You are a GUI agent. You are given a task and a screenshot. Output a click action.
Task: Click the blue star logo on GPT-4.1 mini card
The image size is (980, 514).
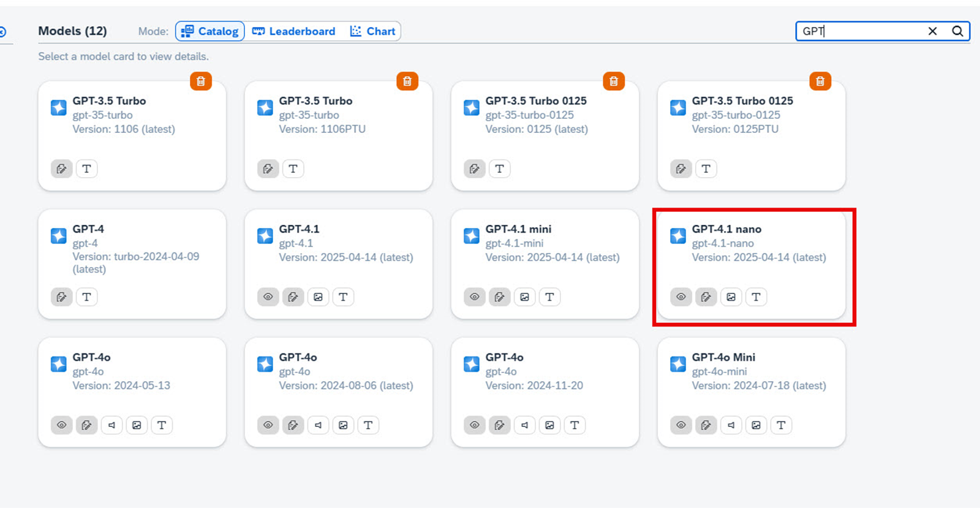pyautogui.click(x=471, y=236)
